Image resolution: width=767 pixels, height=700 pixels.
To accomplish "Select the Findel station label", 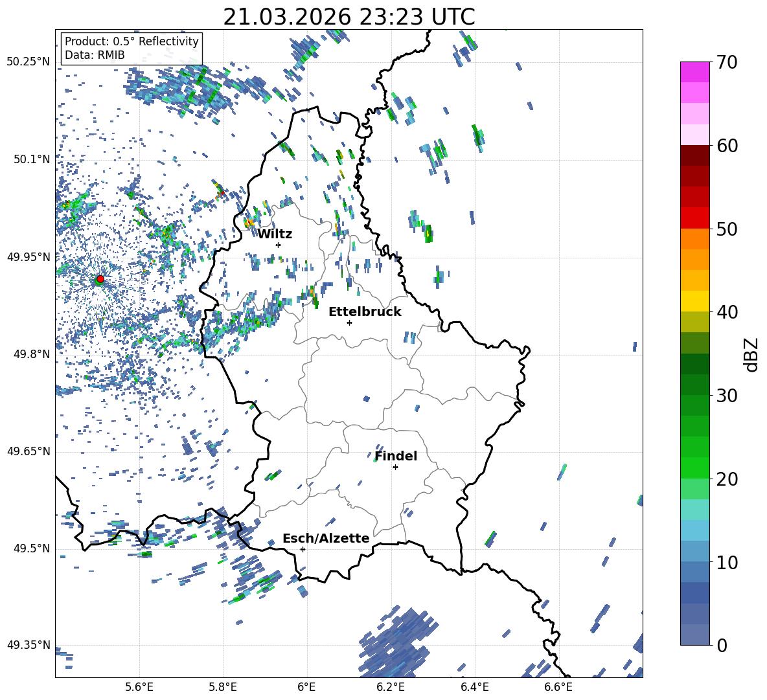I will pyautogui.click(x=396, y=456).
